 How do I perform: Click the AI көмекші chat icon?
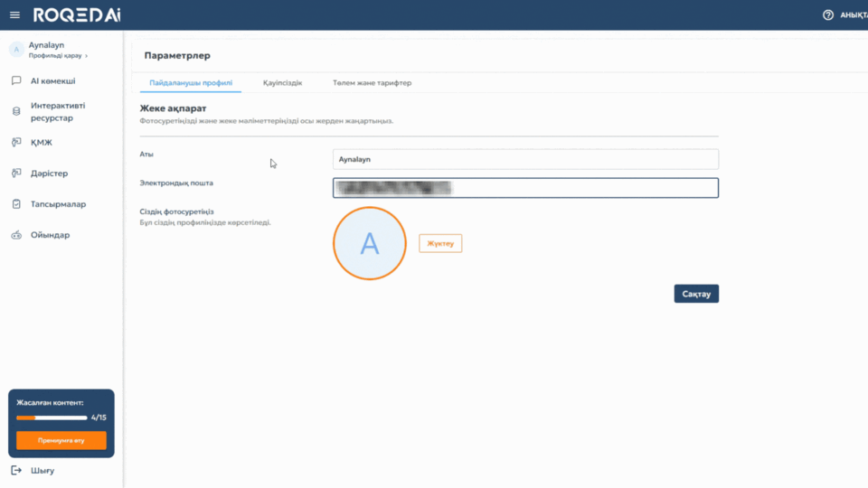(x=16, y=81)
